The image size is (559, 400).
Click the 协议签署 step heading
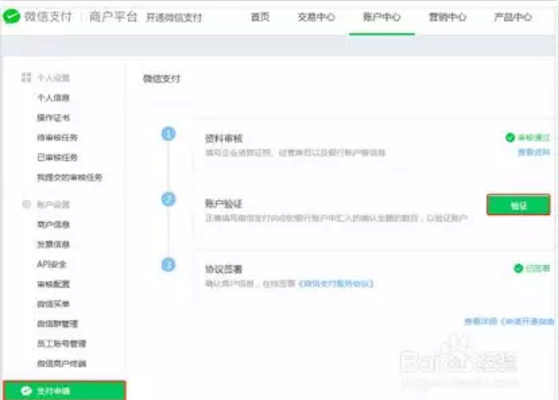[224, 269]
